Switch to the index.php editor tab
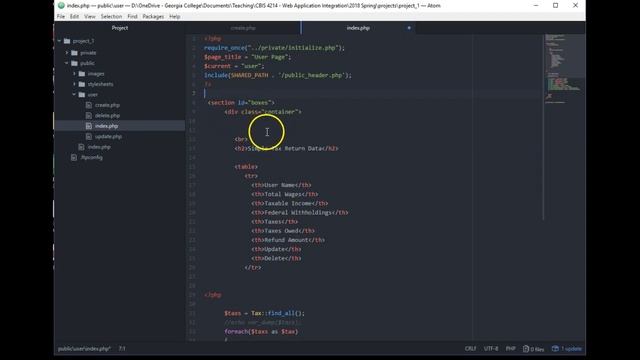This screenshot has height=360, width=640. [x=358, y=28]
